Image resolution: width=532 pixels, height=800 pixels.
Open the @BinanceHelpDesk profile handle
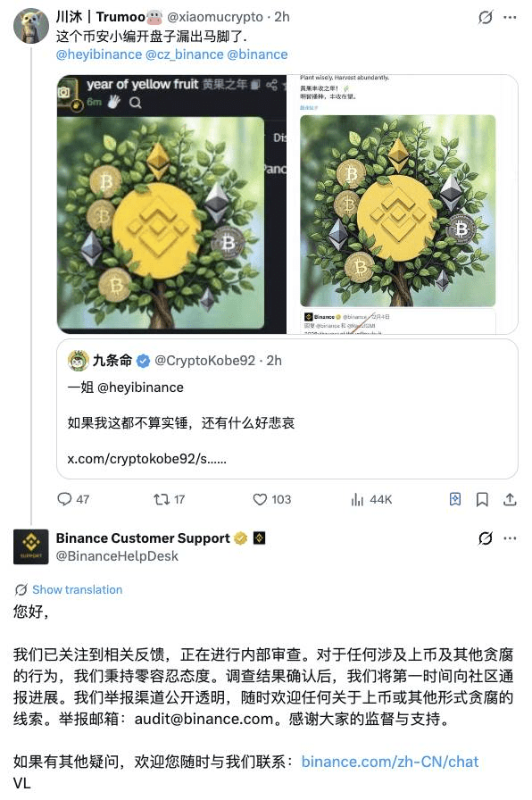(x=117, y=556)
